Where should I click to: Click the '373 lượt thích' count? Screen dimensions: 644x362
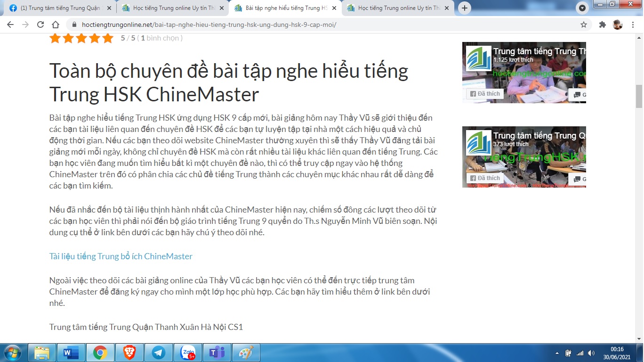tap(511, 144)
